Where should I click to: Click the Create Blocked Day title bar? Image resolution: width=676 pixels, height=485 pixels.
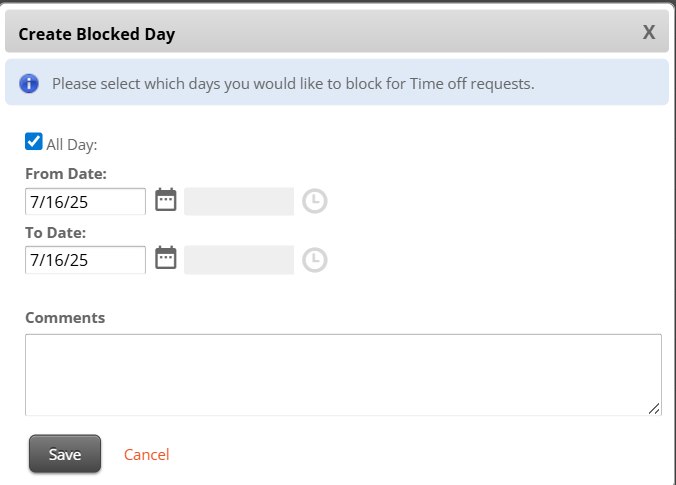click(330, 34)
